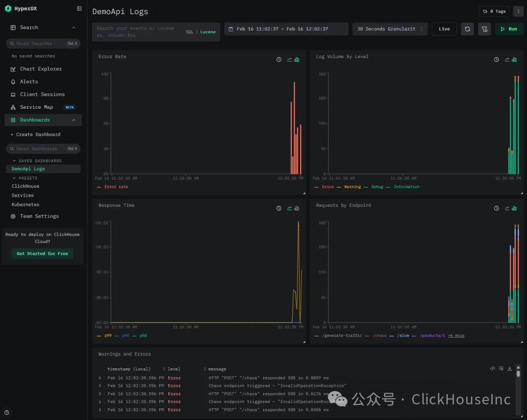Viewport: 527px width, 420px height.
Task: Switch Error Rate chart to line view
Action: [x=289, y=60]
